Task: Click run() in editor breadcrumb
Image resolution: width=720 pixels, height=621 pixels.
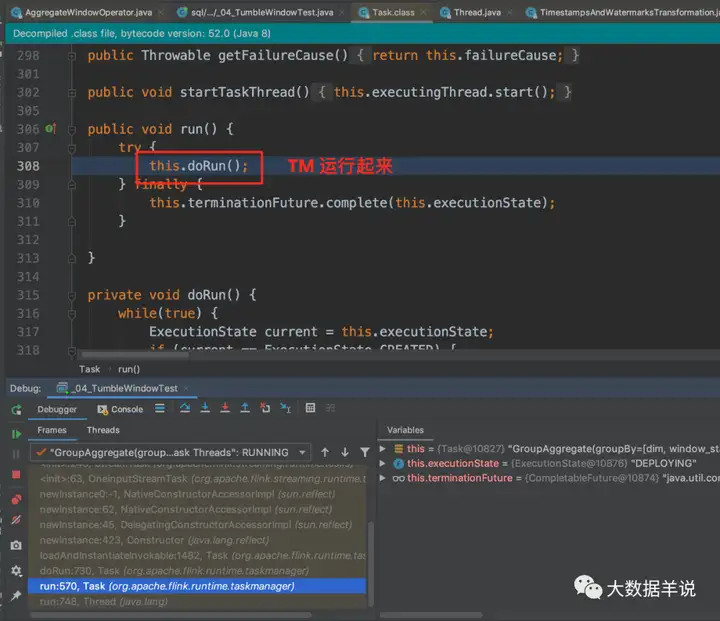Action: pos(129,369)
